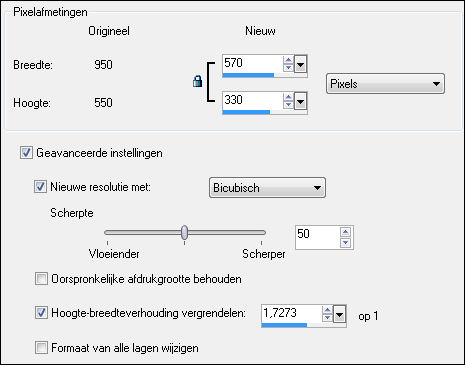
Task: Decrease new width with down arrow
Action: pyautogui.click(x=288, y=68)
